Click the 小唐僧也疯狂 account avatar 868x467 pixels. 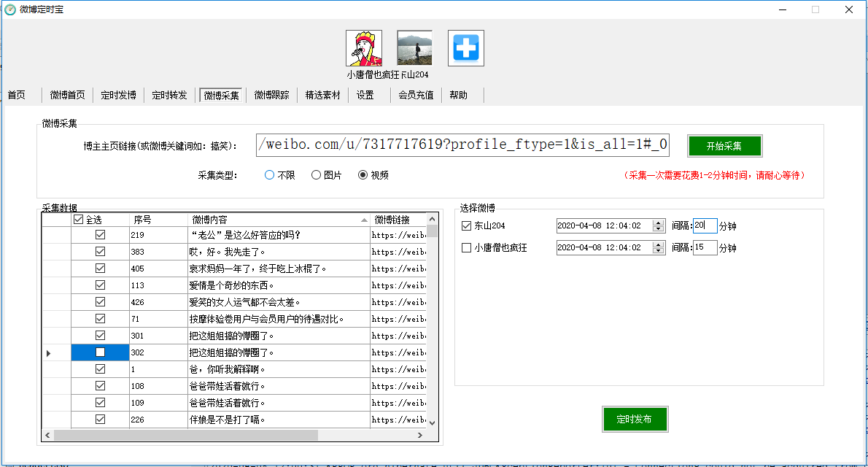(363, 49)
